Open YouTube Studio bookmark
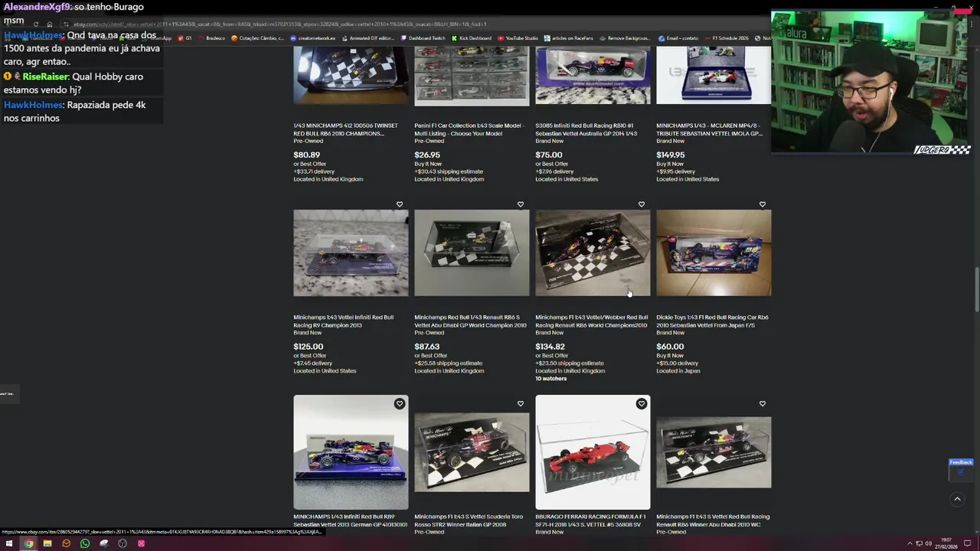The width and height of the screenshot is (980, 551). point(518,37)
